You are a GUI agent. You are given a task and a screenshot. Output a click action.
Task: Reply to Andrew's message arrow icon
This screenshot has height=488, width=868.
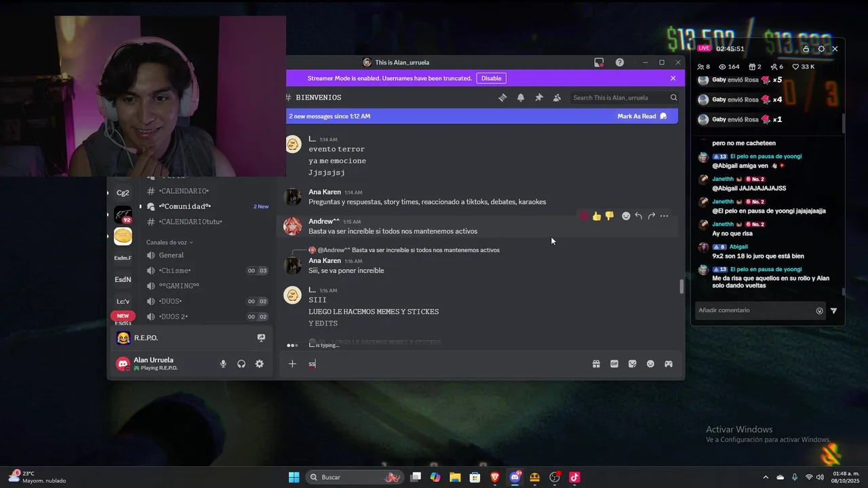(x=638, y=216)
